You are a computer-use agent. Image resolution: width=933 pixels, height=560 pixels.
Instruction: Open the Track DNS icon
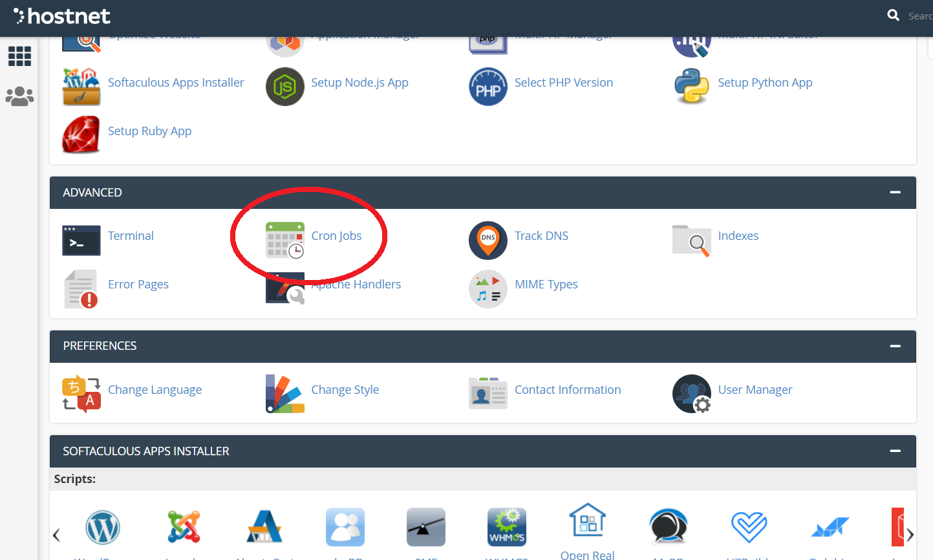pos(488,240)
